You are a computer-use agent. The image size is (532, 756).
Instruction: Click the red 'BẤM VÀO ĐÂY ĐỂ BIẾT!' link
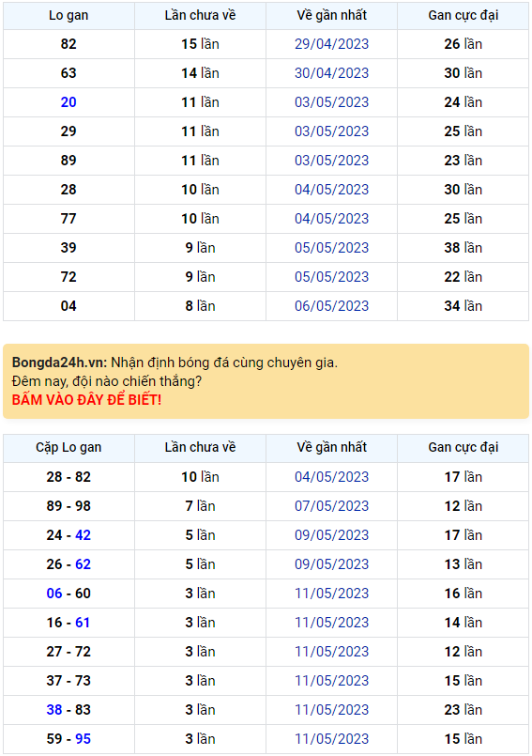coord(86,400)
